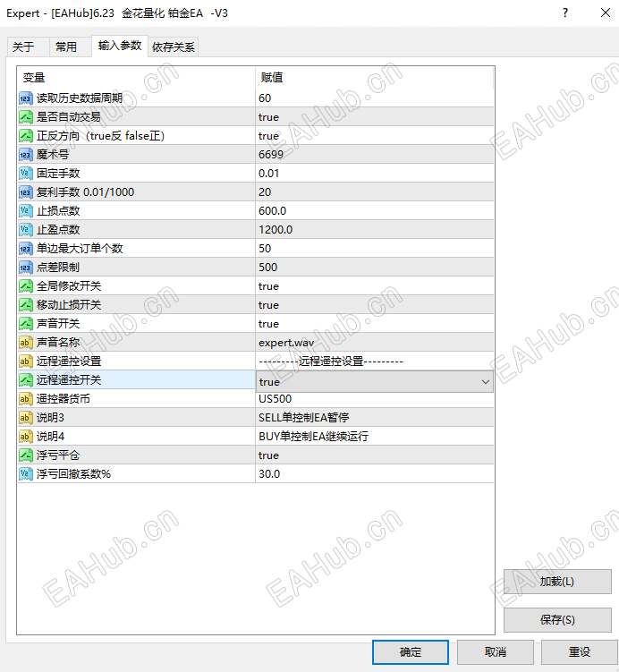Click the 保存(S) button

point(557,620)
